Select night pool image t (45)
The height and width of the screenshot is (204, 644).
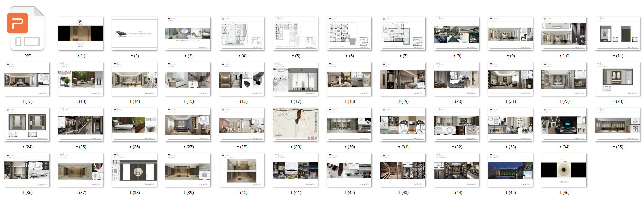pos(510,170)
